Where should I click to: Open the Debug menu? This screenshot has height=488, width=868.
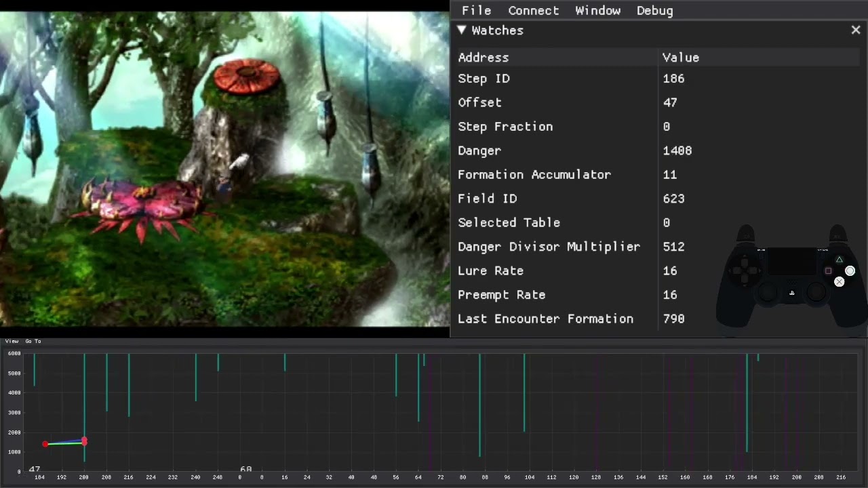(x=654, y=10)
